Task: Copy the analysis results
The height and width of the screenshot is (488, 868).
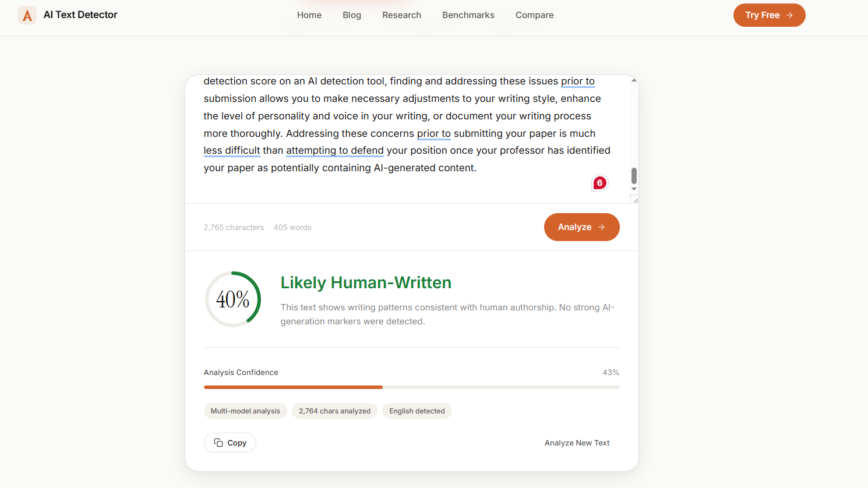Action: pyautogui.click(x=230, y=443)
